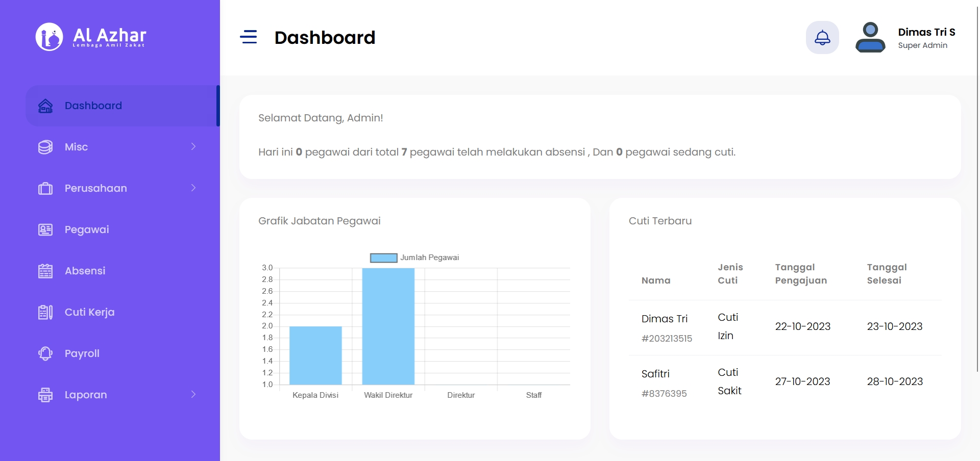Expand the Laporan submenu chevron
The image size is (980, 461).
click(193, 394)
